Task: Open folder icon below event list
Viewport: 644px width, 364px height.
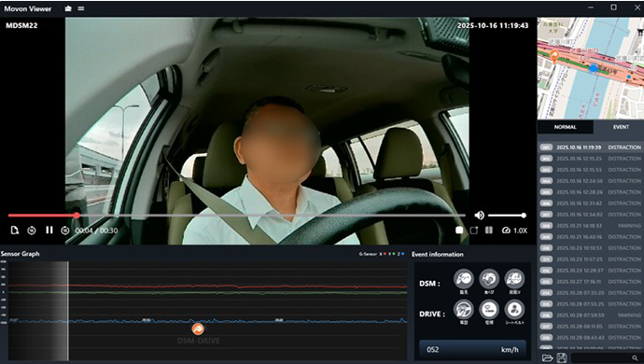Action: (547, 357)
